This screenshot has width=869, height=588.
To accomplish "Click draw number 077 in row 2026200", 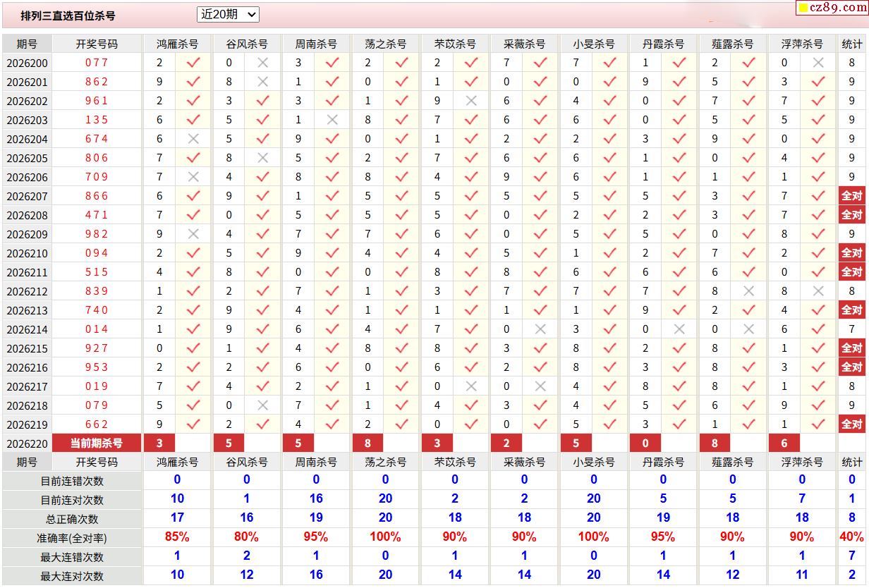I will click(x=97, y=63).
